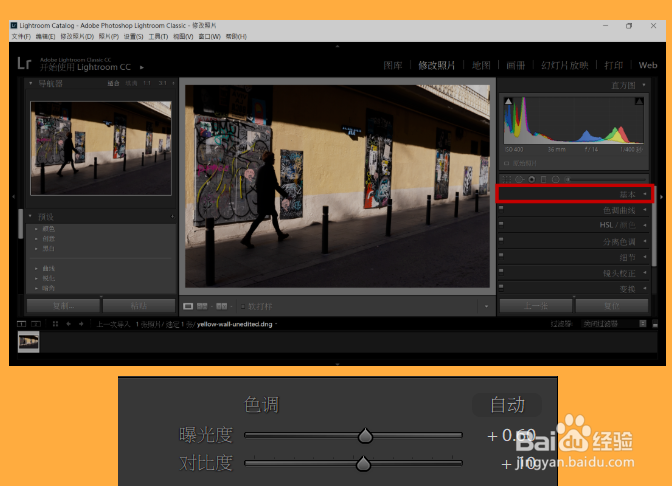
Task: Click the Lr logo identity plate
Action: point(24,63)
